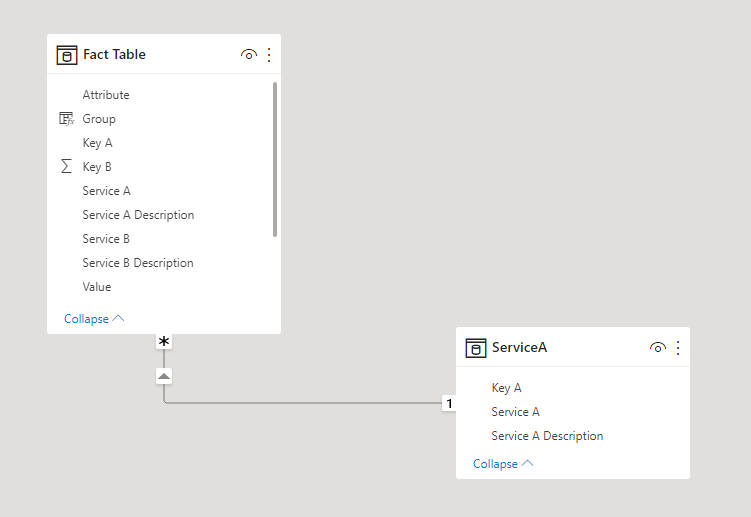Collapse the ServiceA table card
Screen dimensions: 751x517
(x=503, y=463)
